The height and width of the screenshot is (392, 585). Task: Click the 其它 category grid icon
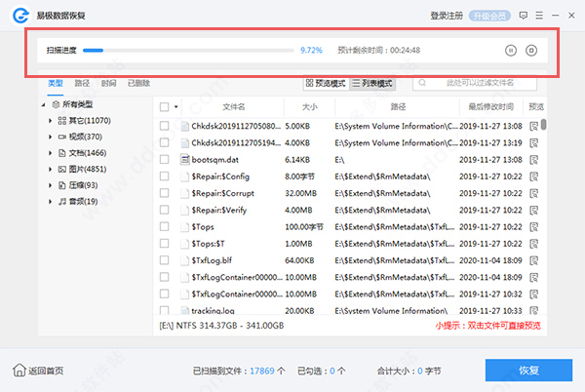(x=62, y=121)
